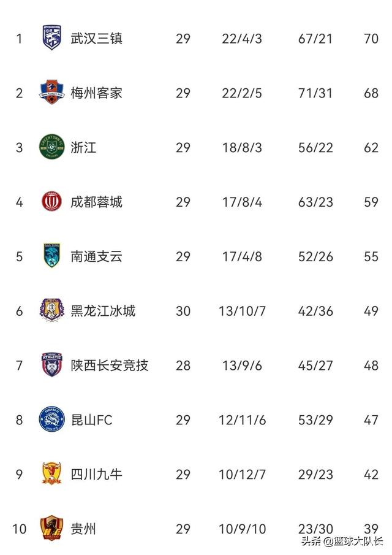The image size is (392, 555).
Task: Open team name 武汉三镇
Action: point(97,38)
